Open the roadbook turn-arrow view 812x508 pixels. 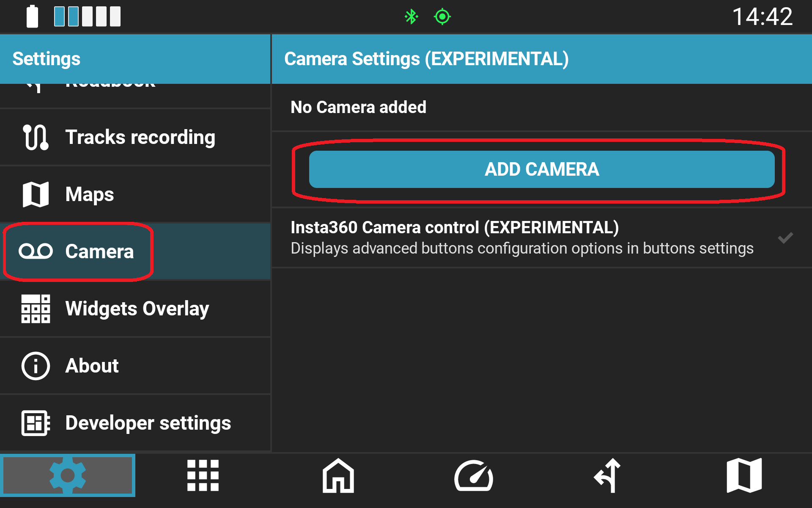[x=608, y=475]
